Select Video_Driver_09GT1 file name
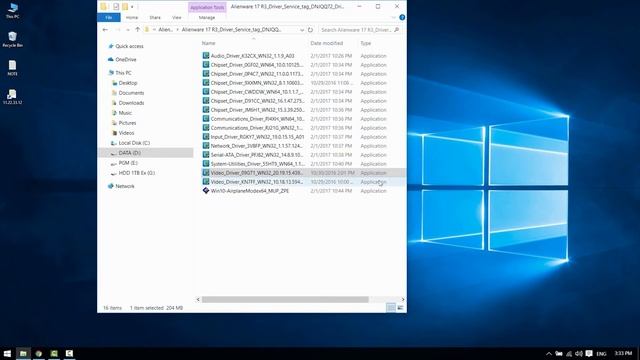Image resolution: width=640 pixels, height=360 pixels. pos(256,173)
